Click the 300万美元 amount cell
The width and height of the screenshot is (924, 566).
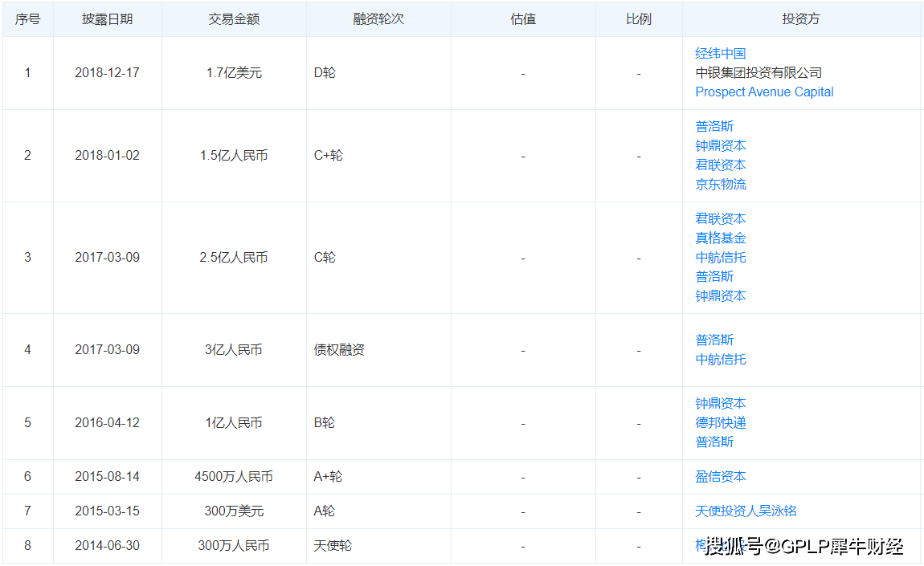[234, 511]
